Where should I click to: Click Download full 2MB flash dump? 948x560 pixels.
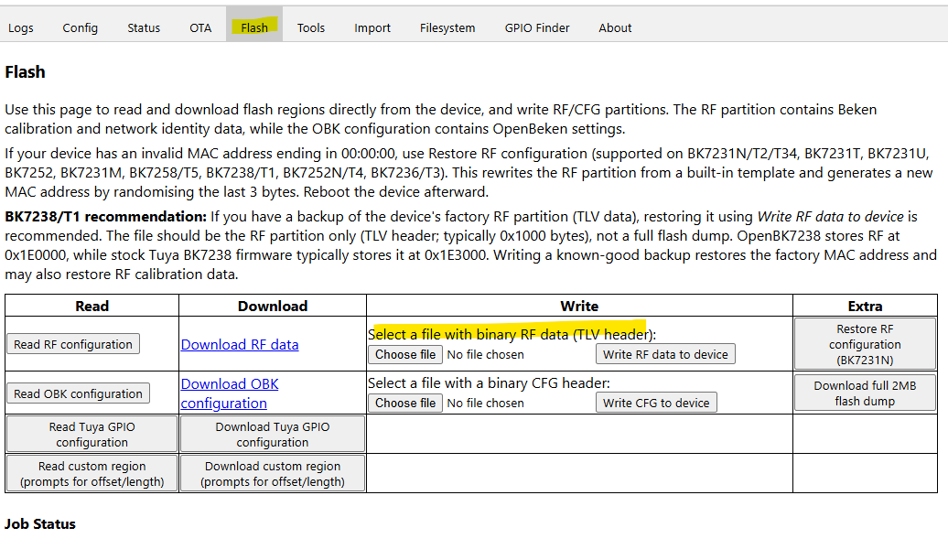865,393
